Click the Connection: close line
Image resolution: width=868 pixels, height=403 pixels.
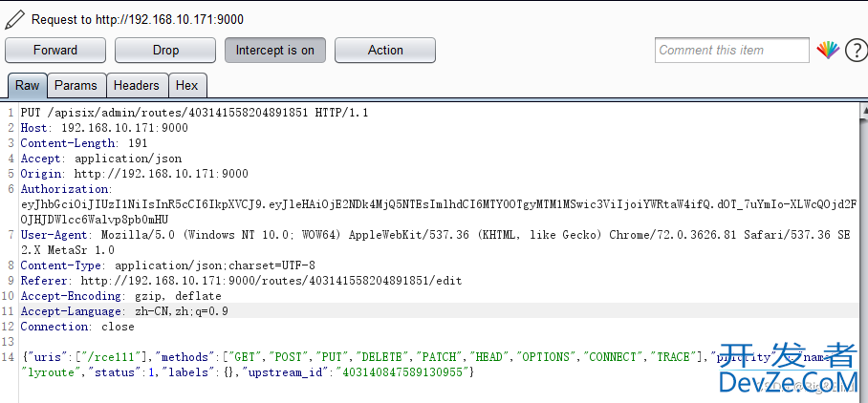click(x=77, y=327)
